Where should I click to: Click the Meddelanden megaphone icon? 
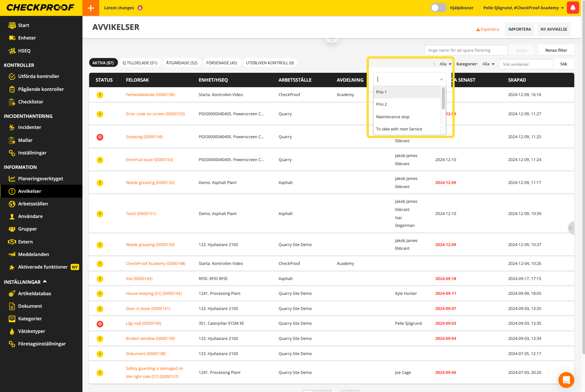pos(12,254)
